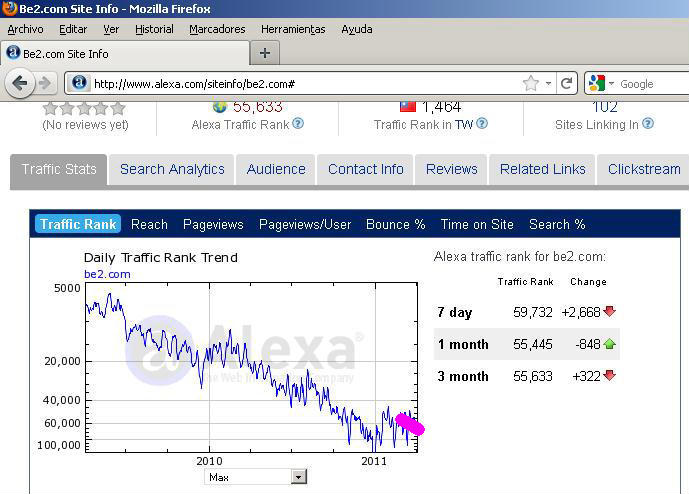Open the Ayuda menu
This screenshot has width=689, height=494.
click(357, 29)
